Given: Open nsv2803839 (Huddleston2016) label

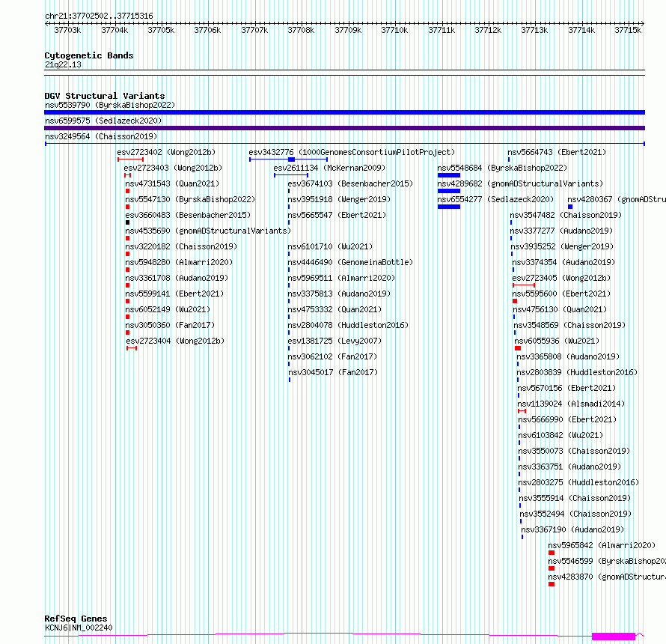Looking at the screenshot, I should click(x=577, y=372).
